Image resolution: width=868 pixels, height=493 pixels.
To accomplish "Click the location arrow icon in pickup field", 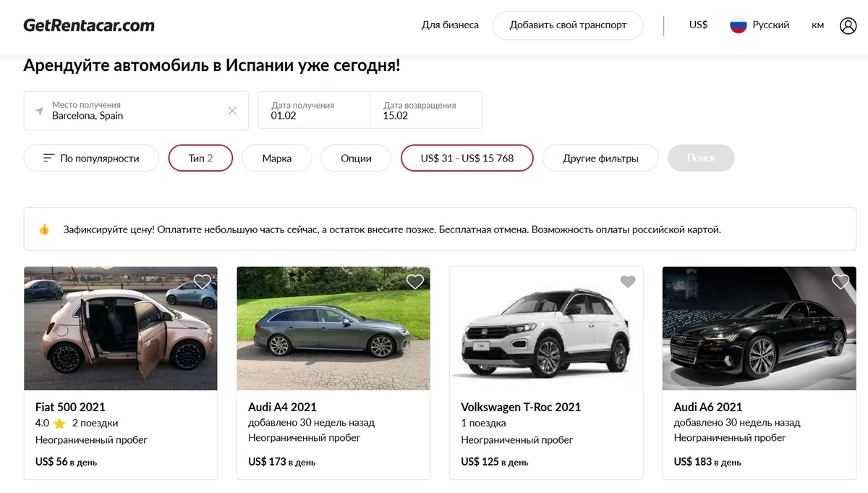I will click(39, 111).
